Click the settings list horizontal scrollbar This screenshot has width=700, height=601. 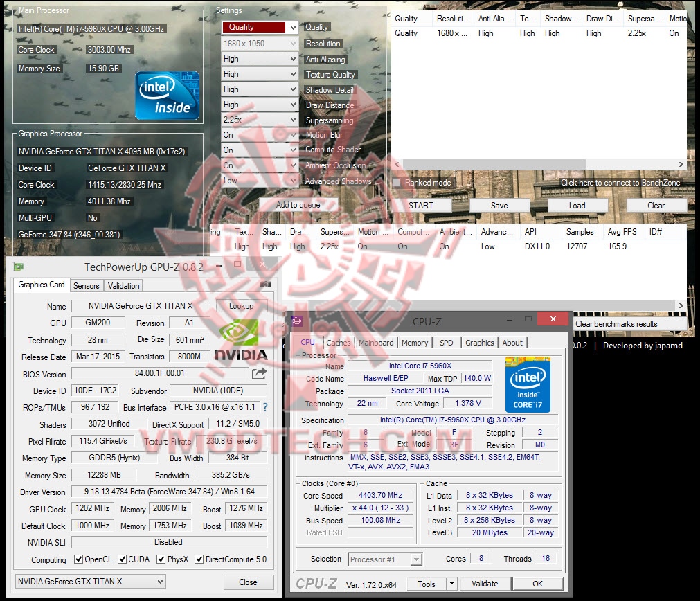494,164
